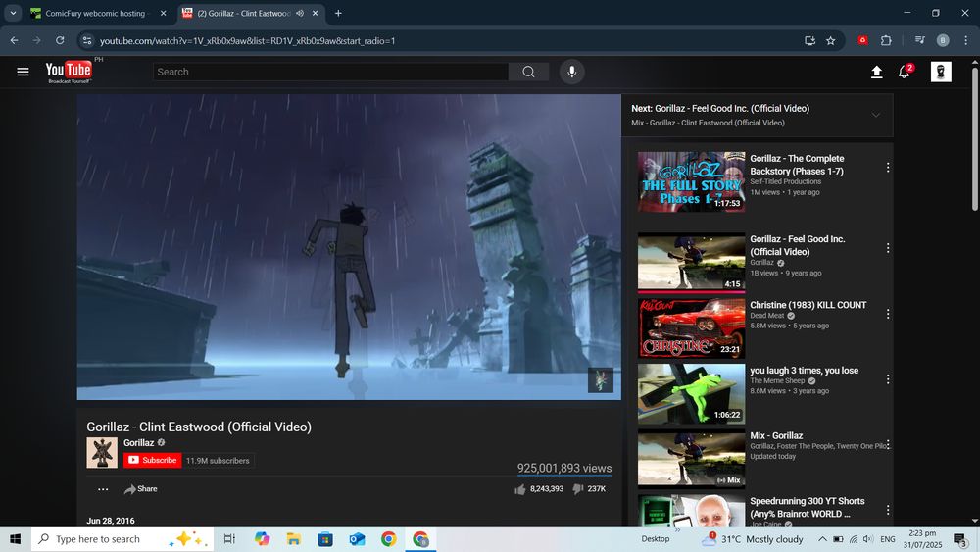Open the Chrome three-dot menu
This screenshot has height=552, width=980.
pyautogui.click(x=965, y=40)
